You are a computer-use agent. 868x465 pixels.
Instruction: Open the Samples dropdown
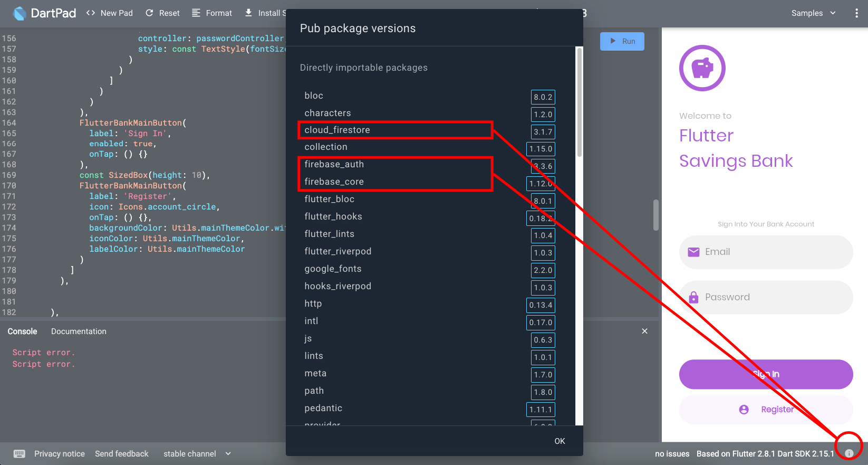pyautogui.click(x=813, y=13)
